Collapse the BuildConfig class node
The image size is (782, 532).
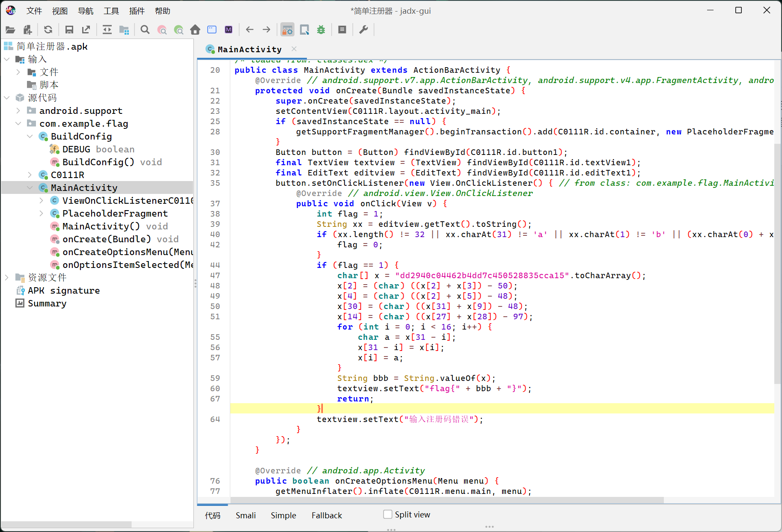pyautogui.click(x=30, y=136)
